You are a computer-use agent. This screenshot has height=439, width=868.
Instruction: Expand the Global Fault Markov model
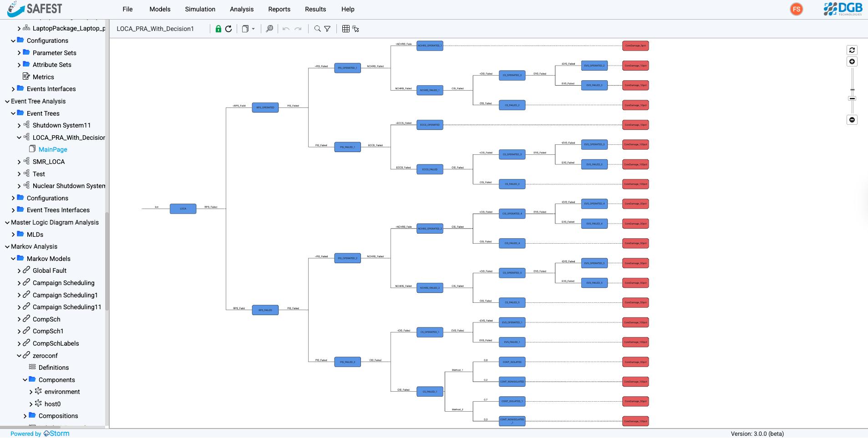click(x=19, y=271)
